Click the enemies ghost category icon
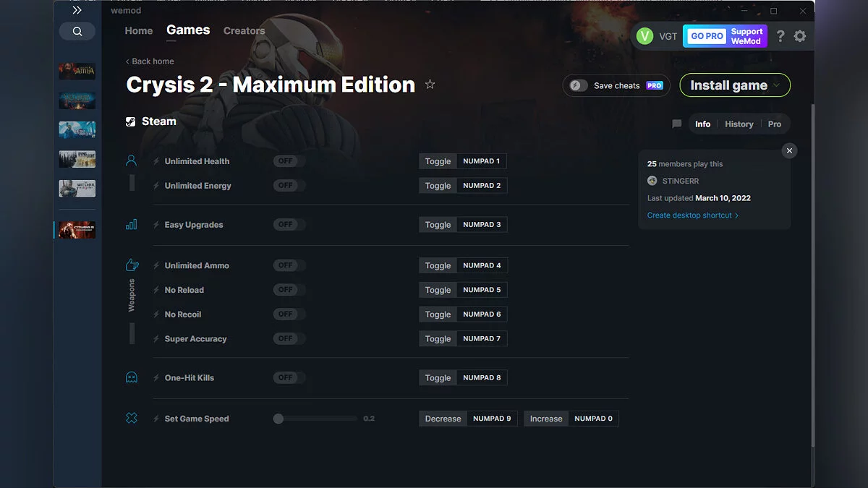Viewport: 868px width, 488px height. [131, 377]
